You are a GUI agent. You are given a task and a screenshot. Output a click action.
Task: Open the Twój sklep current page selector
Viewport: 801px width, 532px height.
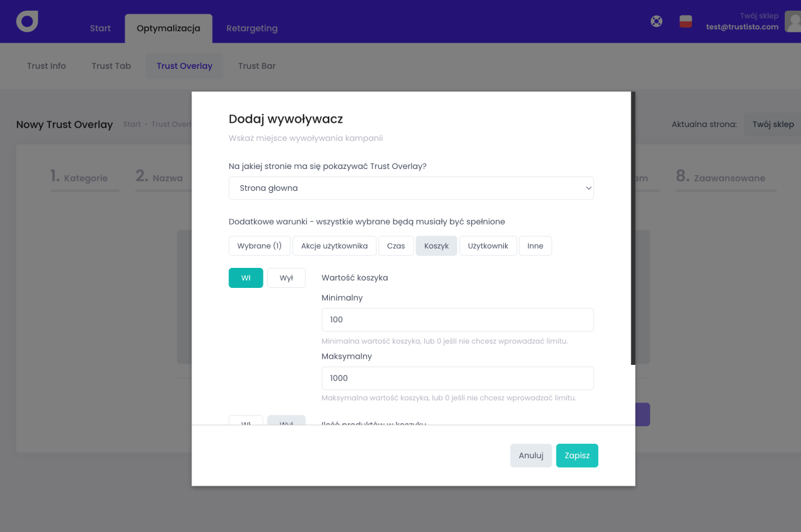click(772, 124)
